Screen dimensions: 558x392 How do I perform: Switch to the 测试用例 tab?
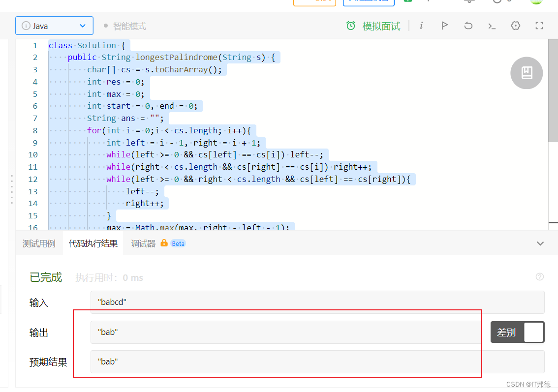pos(39,243)
